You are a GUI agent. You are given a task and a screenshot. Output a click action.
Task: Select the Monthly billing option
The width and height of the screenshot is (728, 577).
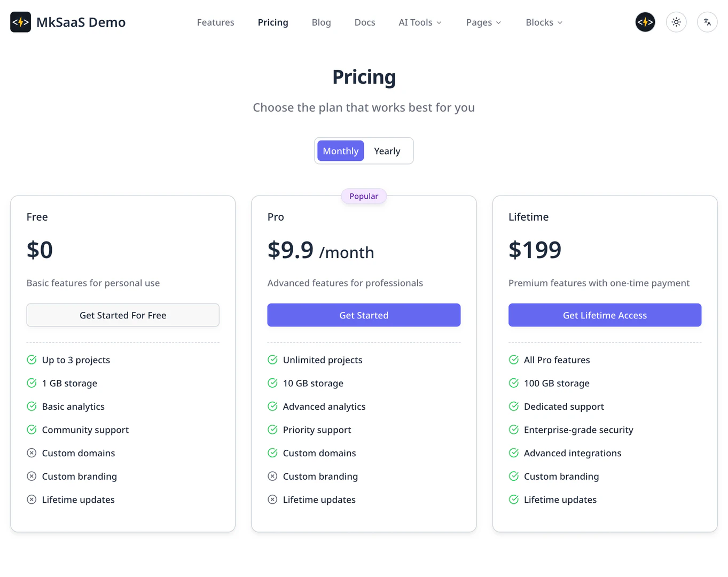tap(340, 151)
